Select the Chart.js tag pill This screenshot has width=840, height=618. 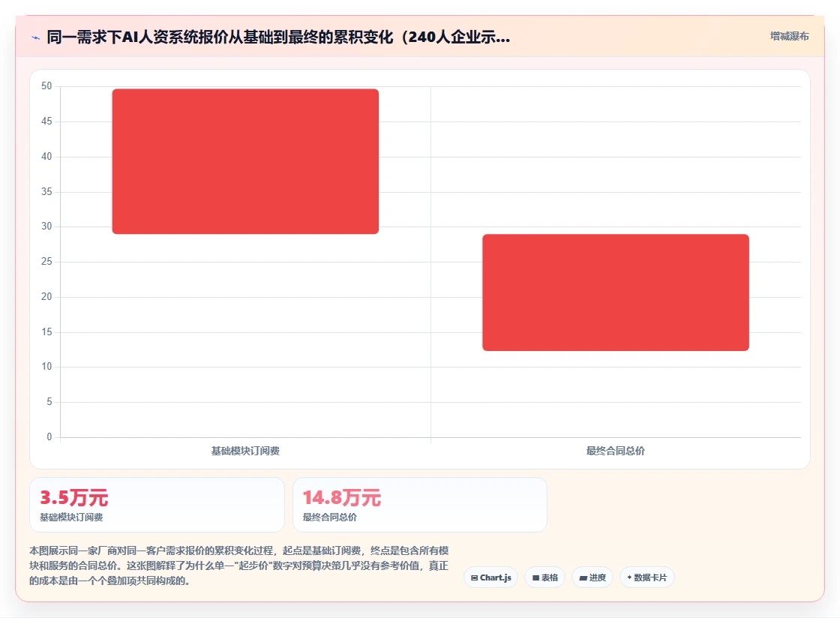pyautogui.click(x=490, y=577)
